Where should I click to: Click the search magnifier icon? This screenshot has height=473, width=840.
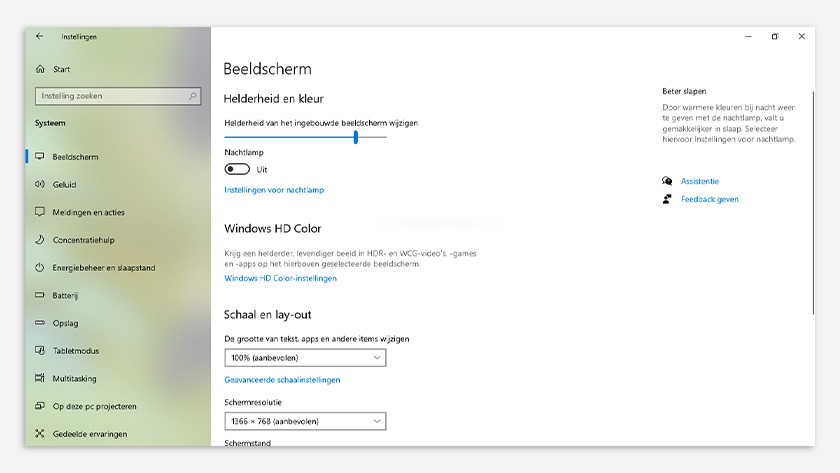click(x=193, y=96)
